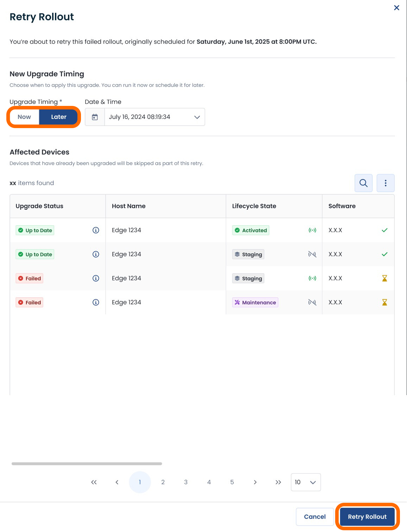The image size is (407, 532).
Task: Select the Now upgrade timing option
Action: (24, 117)
